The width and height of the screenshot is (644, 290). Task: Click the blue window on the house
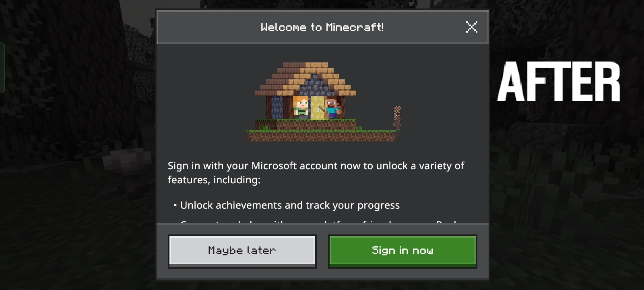(277, 107)
